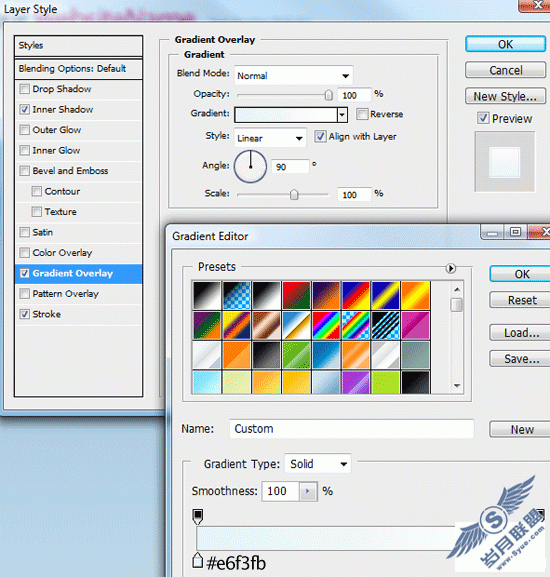Click the Load... button in Gradient Editor
The height and width of the screenshot is (577, 550).
click(x=521, y=333)
